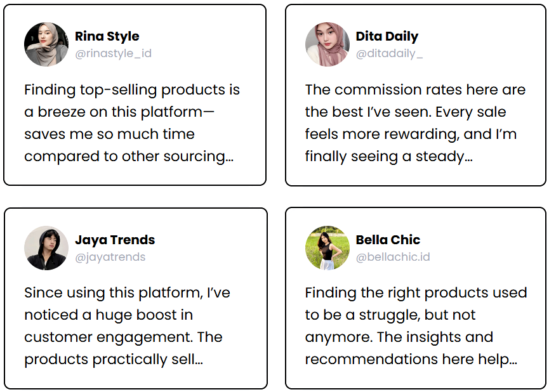
Task: Click Jaya Trends' profile avatar
Action: click(46, 248)
